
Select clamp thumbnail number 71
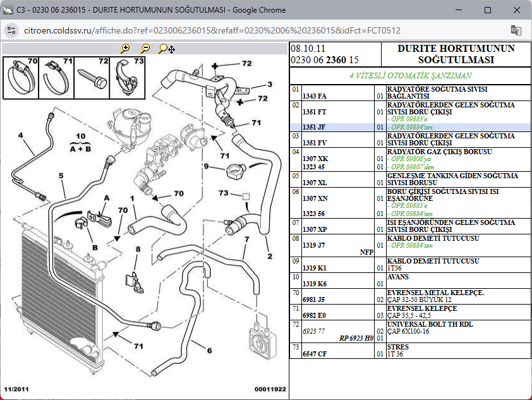[x=57, y=78]
